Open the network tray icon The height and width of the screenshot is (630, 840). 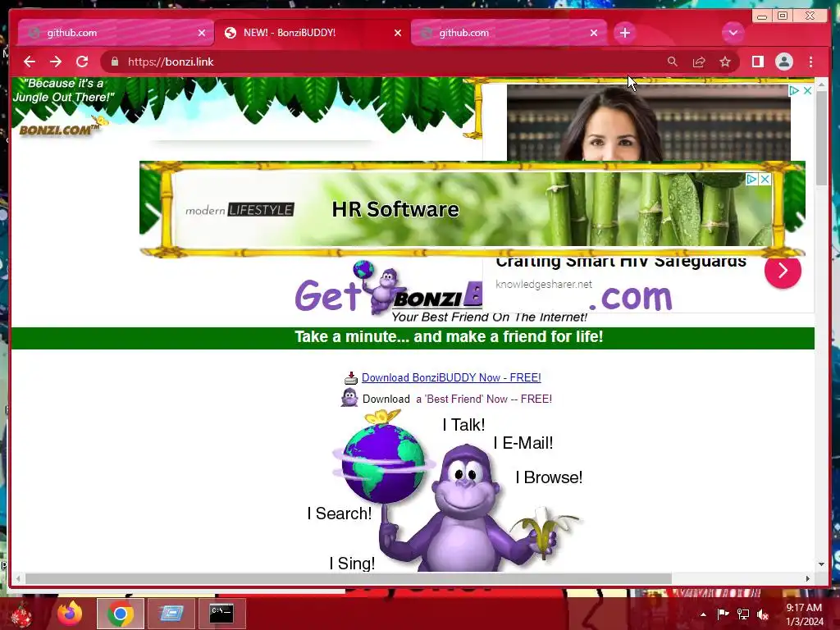click(x=743, y=614)
